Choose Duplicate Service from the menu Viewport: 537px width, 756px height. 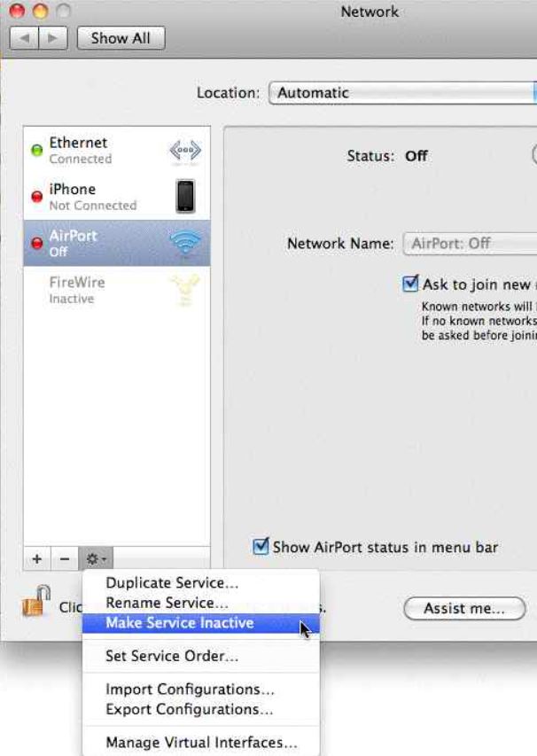[x=201, y=583]
